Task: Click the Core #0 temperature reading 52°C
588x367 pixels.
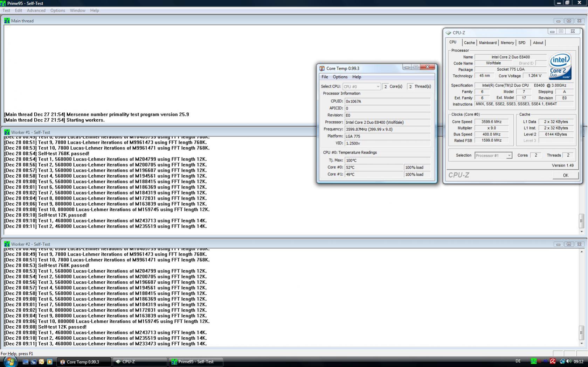Action: click(x=374, y=167)
